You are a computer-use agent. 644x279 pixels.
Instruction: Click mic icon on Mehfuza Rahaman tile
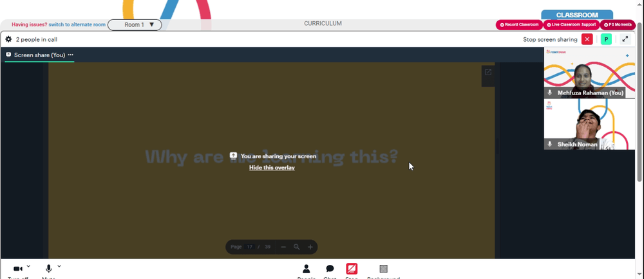click(550, 93)
